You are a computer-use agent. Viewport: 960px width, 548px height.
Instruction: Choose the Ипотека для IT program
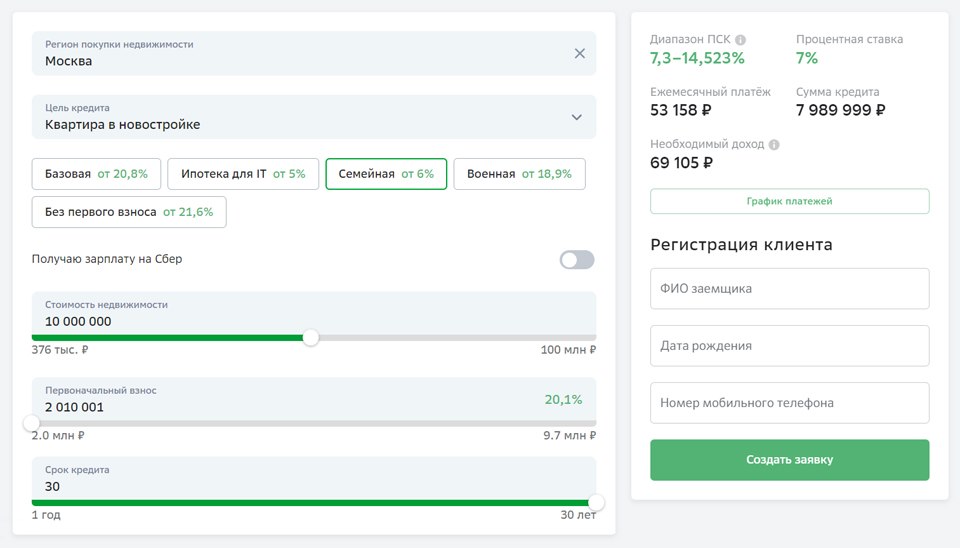coord(243,174)
